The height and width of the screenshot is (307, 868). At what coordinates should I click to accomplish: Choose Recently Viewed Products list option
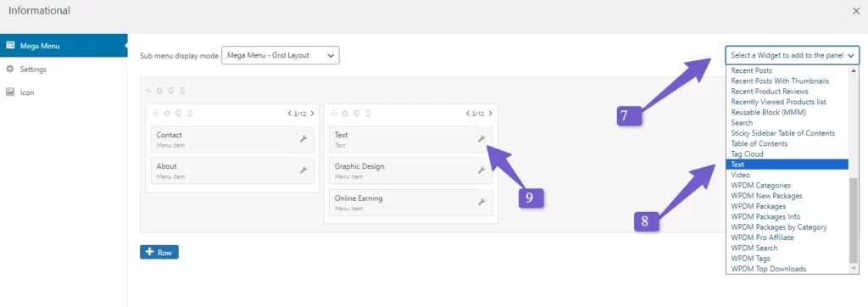point(787,102)
